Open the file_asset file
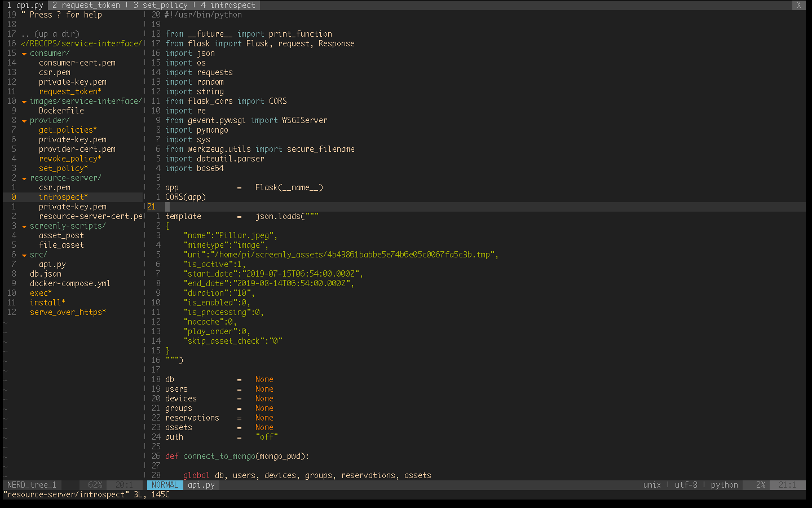 61,245
